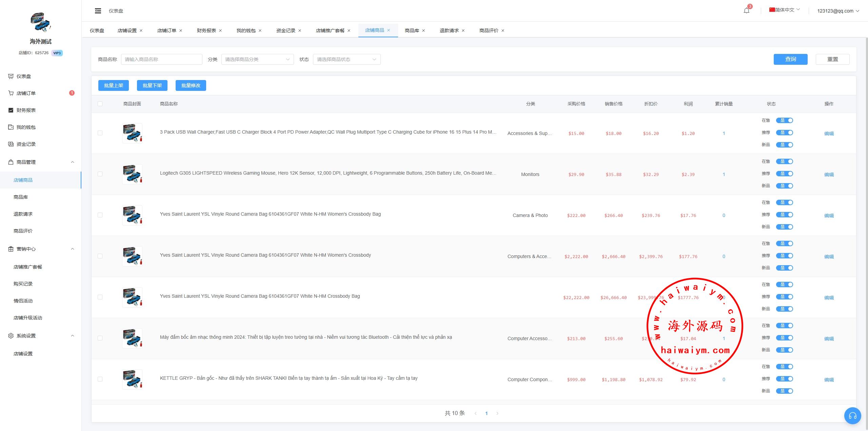Check the select-all checkbox in table header

[100, 104]
